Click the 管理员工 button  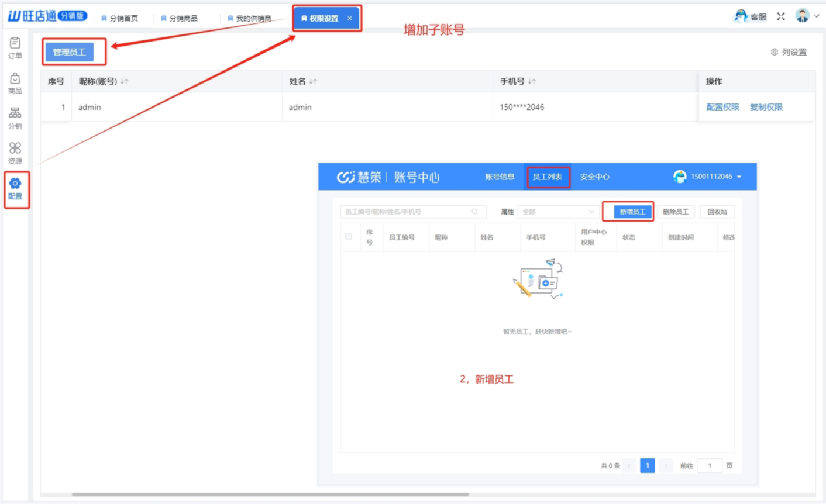pos(69,52)
